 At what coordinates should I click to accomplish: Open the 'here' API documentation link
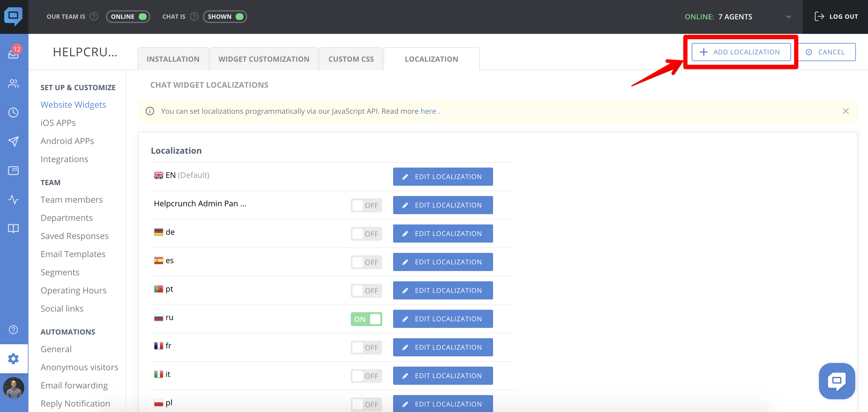pyautogui.click(x=428, y=111)
